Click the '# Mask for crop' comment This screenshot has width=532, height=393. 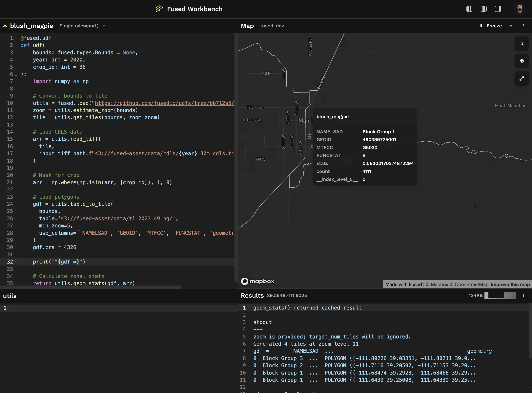[x=56, y=175]
